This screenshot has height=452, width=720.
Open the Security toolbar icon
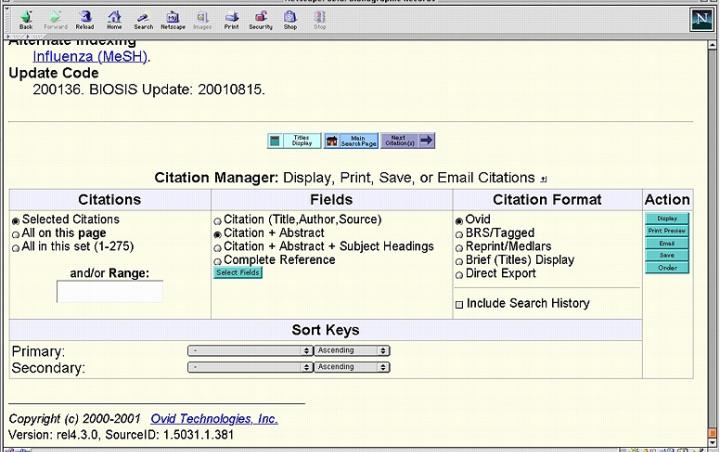pyautogui.click(x=260, y=18)
